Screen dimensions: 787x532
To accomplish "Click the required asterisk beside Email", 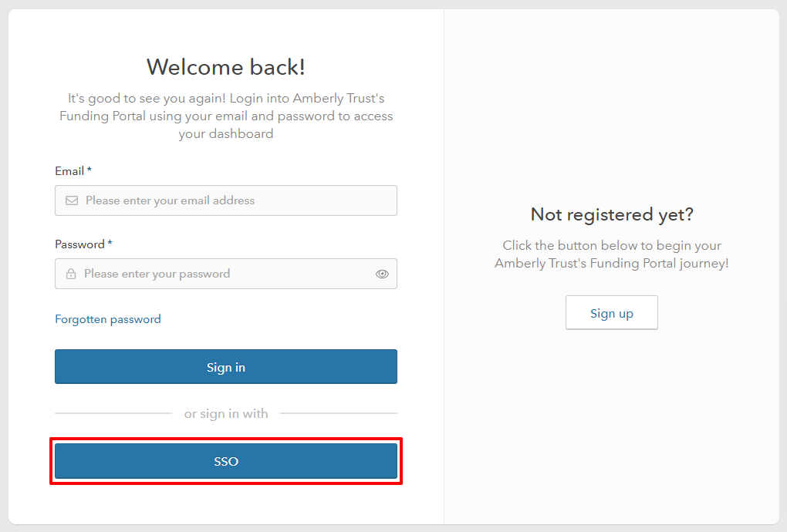I will point(90,170).
